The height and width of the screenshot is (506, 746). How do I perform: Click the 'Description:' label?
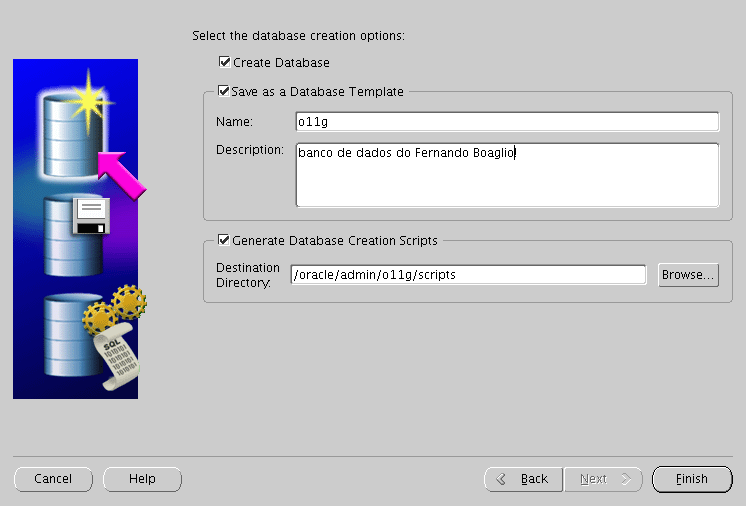click(x=250, y=150)
